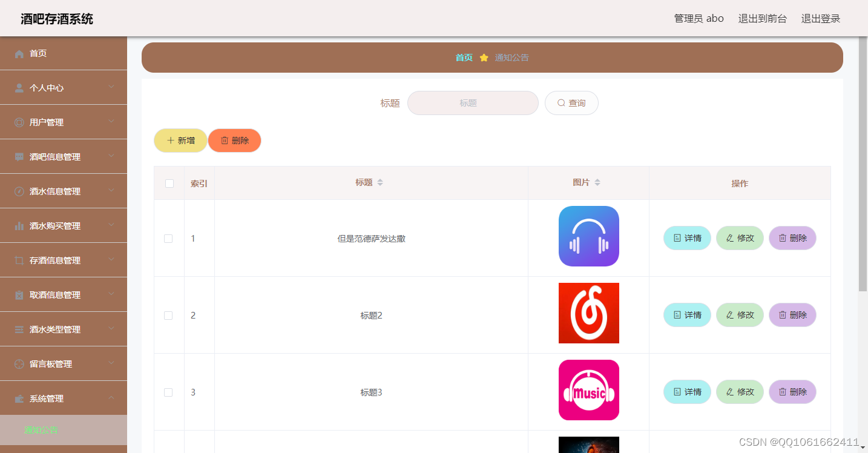
Task: Open details with row 1's 详情 button
Action: [686, 238]
